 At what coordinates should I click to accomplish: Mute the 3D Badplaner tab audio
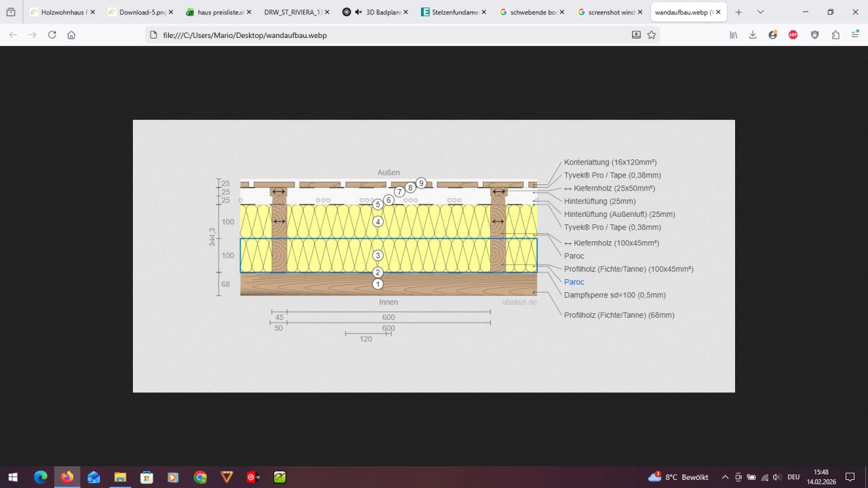coord(358,12)
